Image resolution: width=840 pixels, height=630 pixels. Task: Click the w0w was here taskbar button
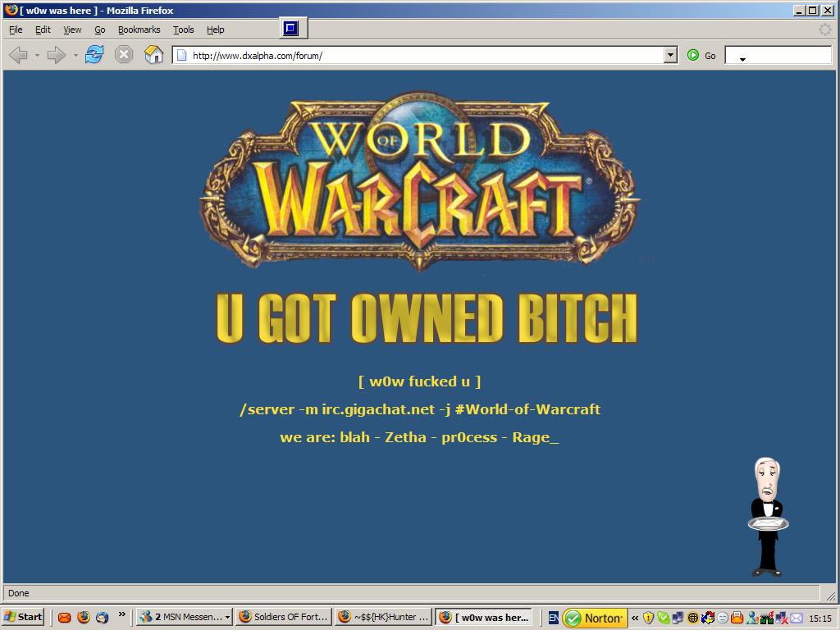point(483,618)
